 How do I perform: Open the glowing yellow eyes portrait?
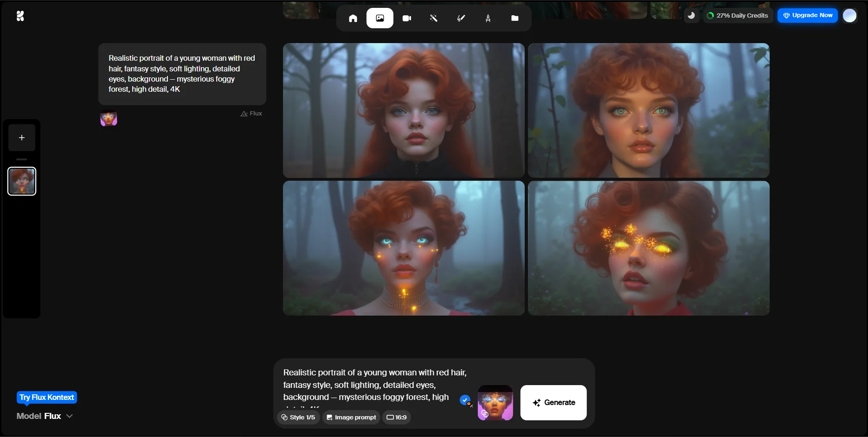649,248
